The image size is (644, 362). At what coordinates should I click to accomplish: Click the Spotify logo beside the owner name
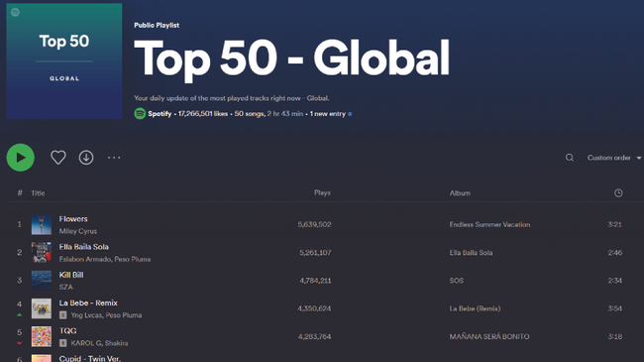coord(140,113)
